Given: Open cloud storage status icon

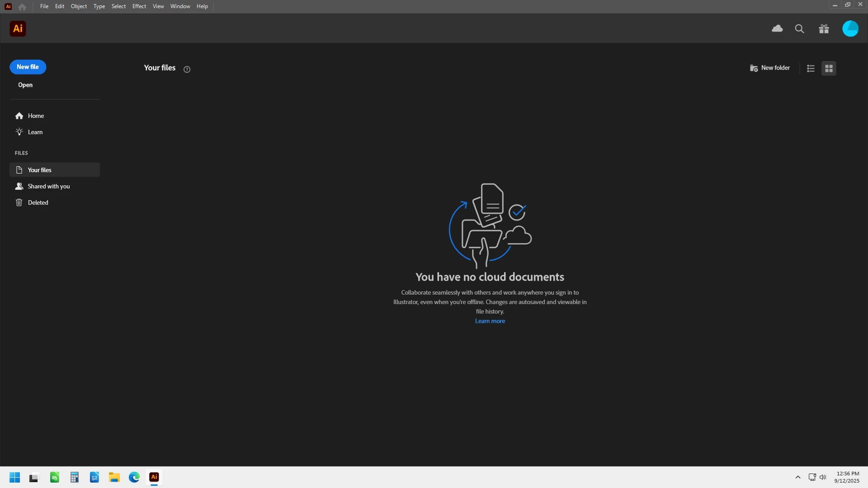Looking at the screenshot, I should pos(777,29).
